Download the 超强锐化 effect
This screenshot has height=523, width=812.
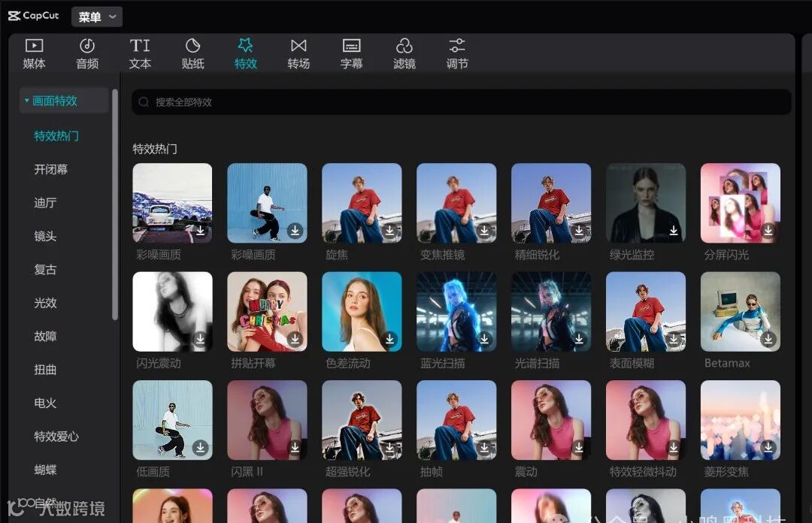click(x=389, y=447)
